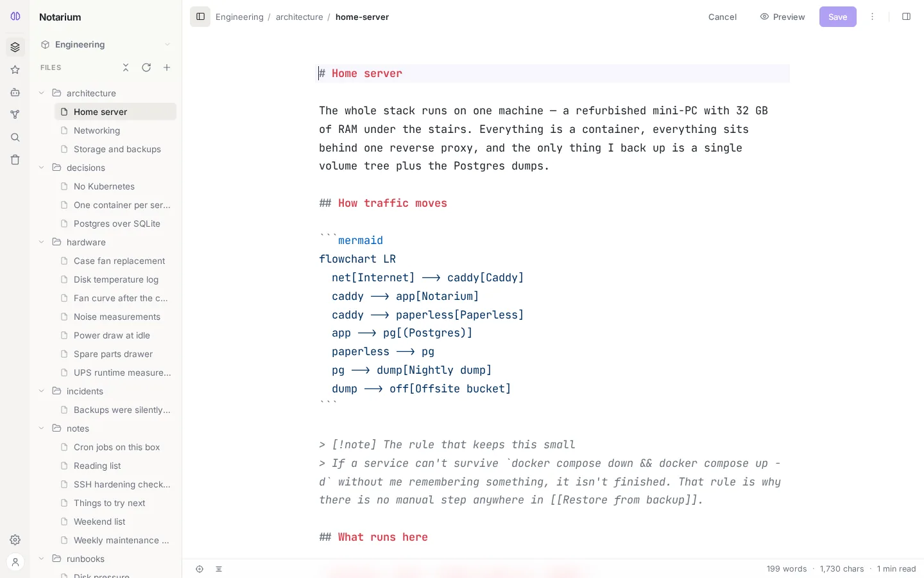Cancel editing the note
The height and width of the screenshot is (578, 924).
pos(723,17)
